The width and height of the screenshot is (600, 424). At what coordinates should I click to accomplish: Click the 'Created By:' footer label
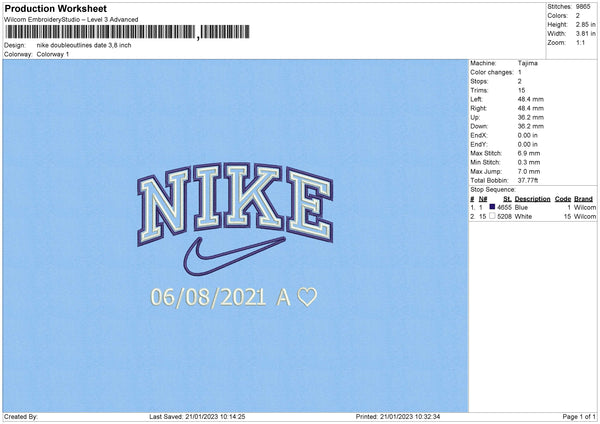click(21, 417)
